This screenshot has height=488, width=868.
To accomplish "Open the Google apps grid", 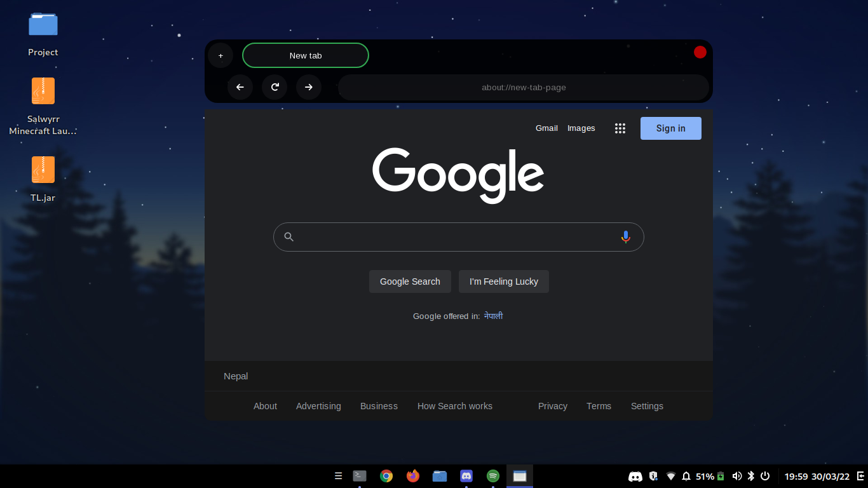I will coord(620,128).
